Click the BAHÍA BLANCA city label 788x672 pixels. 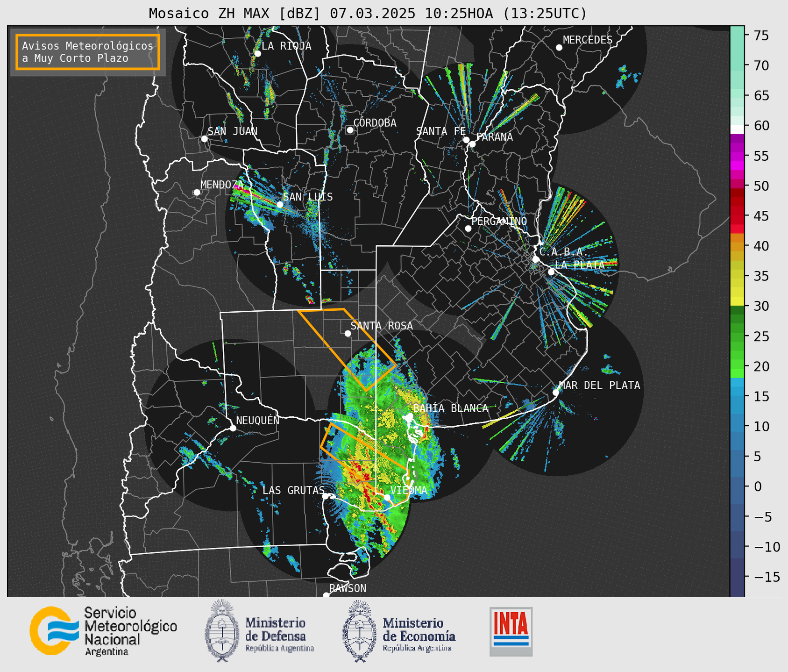click(x=451, y=408)
